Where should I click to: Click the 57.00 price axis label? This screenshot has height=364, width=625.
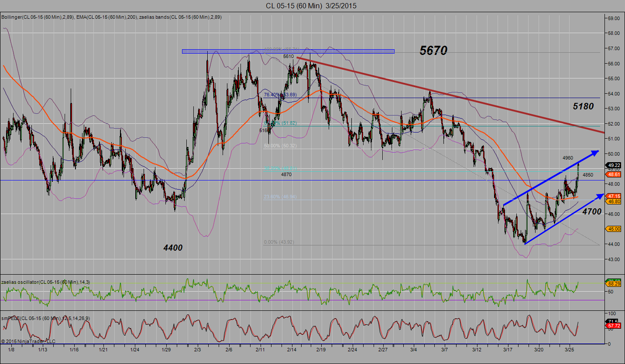[x=615, y=48]
